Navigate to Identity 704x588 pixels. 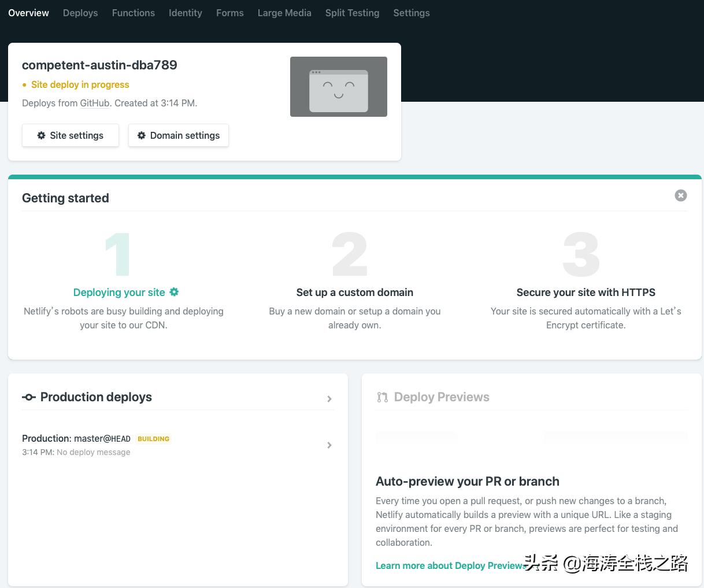[185, 13]
